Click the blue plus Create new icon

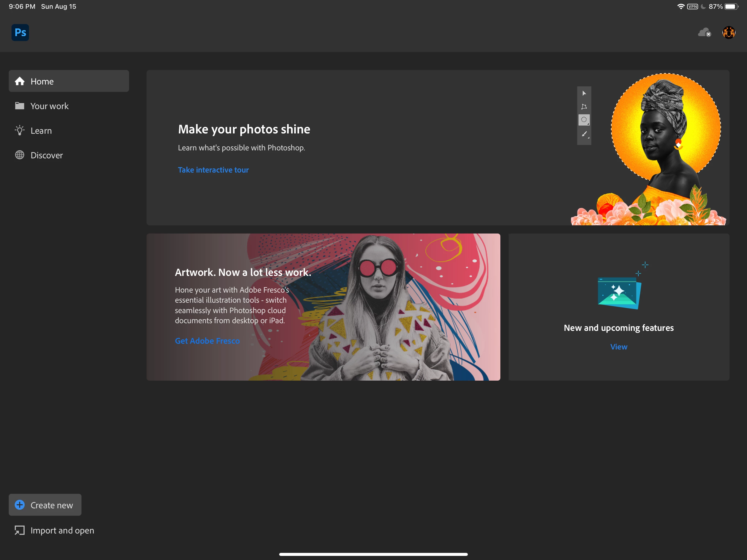(20, 504)
